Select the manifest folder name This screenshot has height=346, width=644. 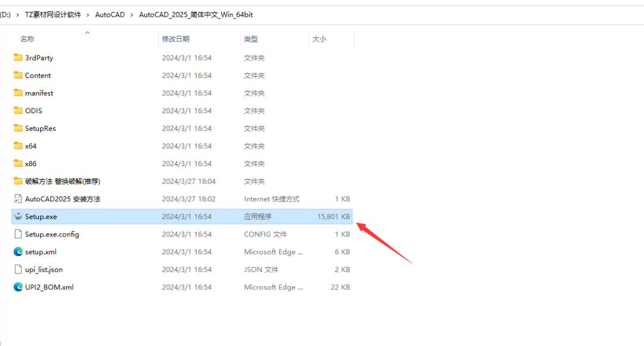[x=39, y=93]
